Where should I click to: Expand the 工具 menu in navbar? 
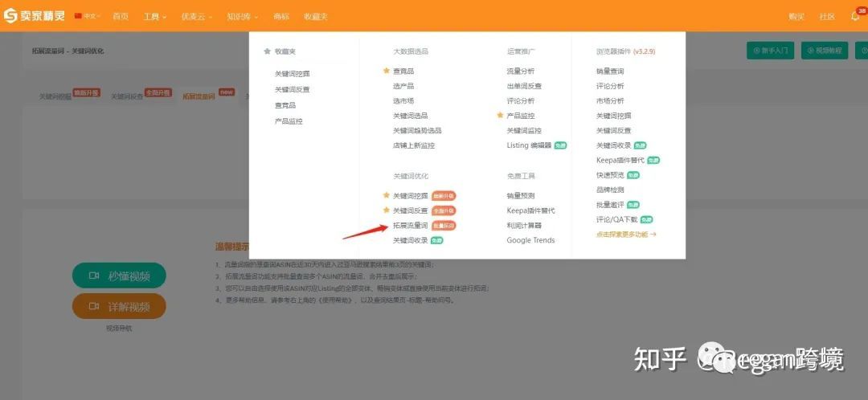(155, 17)
